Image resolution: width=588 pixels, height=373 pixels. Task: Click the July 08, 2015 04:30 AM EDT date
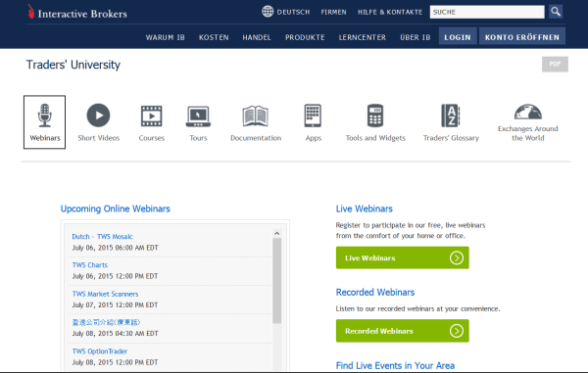115,334
